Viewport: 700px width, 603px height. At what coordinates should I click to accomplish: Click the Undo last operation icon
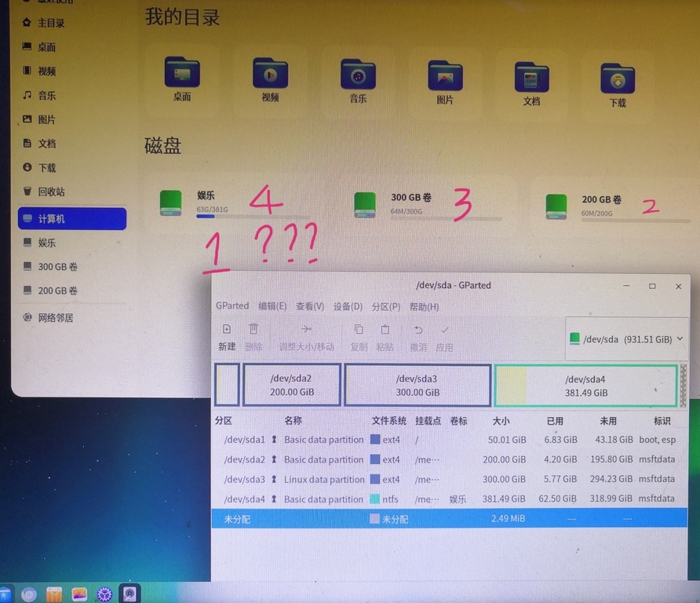418,330
